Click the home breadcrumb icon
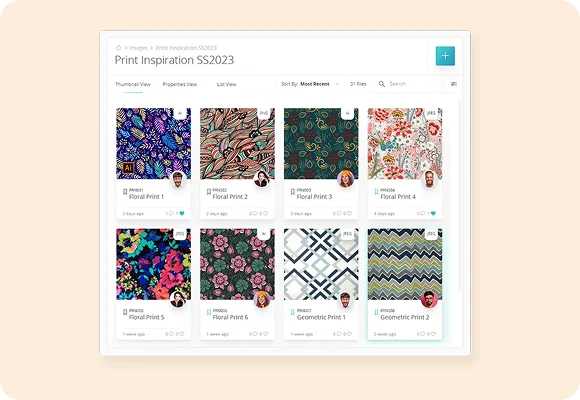Screen dimensions: 580x400 pyautogui.click(x=118, y=48)
